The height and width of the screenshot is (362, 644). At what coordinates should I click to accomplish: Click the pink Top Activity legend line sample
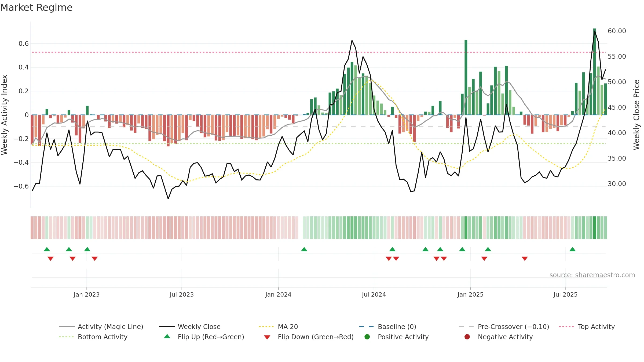pos(566,327)
